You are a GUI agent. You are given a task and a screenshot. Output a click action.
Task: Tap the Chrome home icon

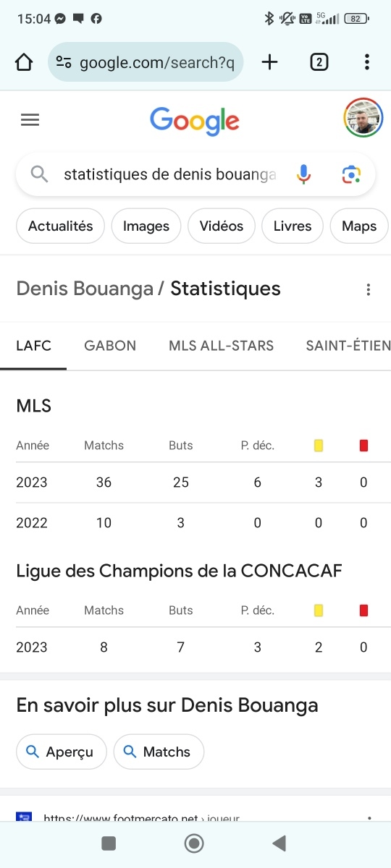(x=24, y=62)
